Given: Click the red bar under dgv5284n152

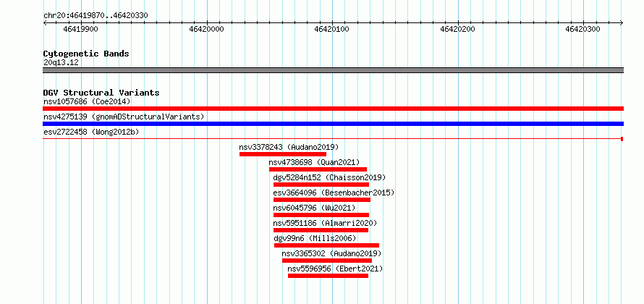Looking at the screenshot, I should pos(321,185).
